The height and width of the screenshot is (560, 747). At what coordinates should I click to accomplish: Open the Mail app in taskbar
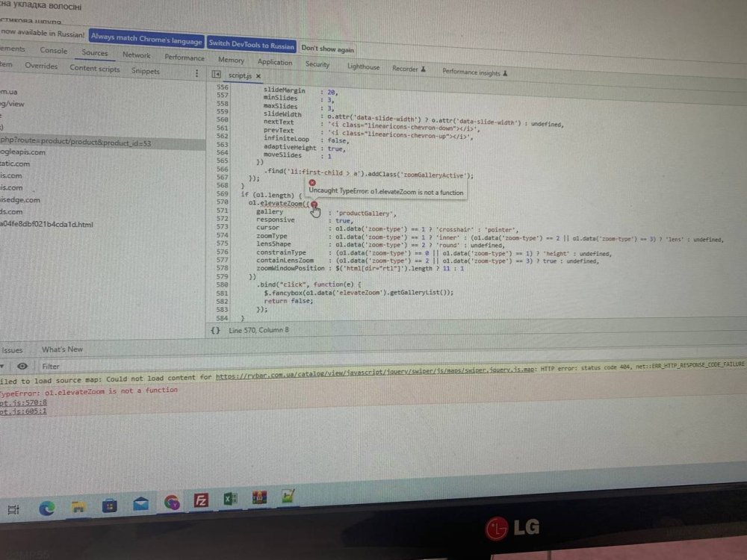[x=140, y=505]
